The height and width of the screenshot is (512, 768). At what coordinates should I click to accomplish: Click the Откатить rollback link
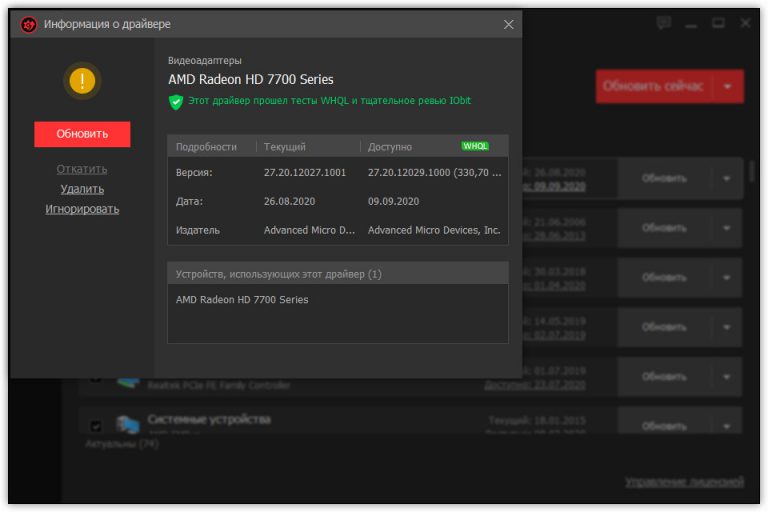(82, 169)
